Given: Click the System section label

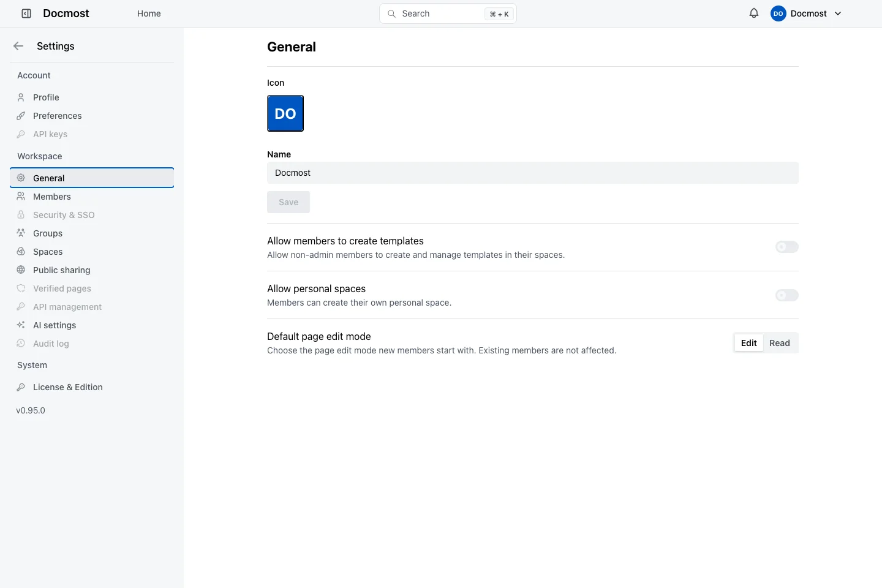Looking at the screenshot, I should [x=32, y=365].
